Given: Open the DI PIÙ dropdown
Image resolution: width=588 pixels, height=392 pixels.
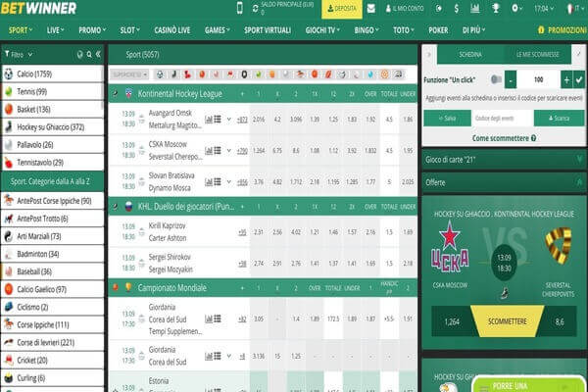Looking at the screenshot, I should (x=473, y=30).
